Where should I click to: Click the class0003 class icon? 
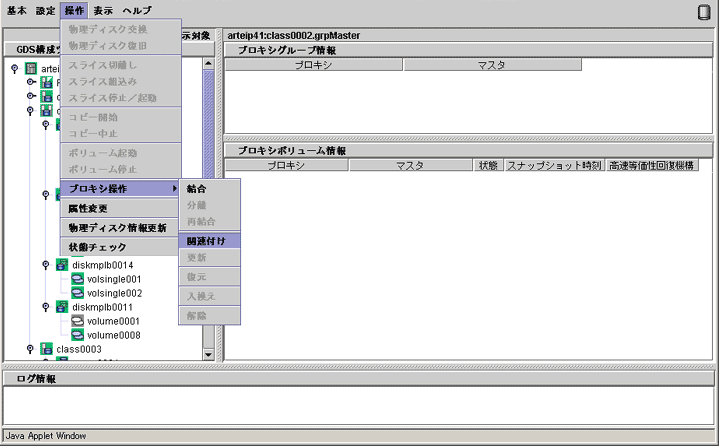click(x=33, y=349)
